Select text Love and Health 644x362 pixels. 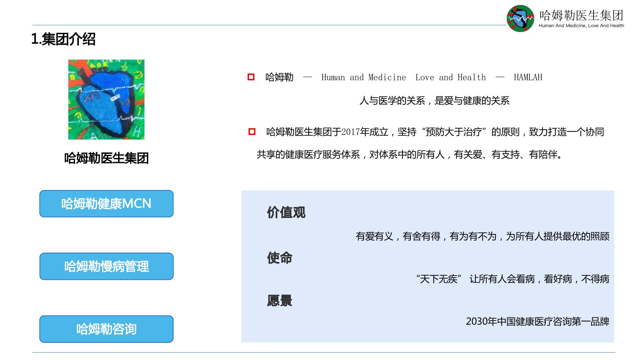click(451, 77)
